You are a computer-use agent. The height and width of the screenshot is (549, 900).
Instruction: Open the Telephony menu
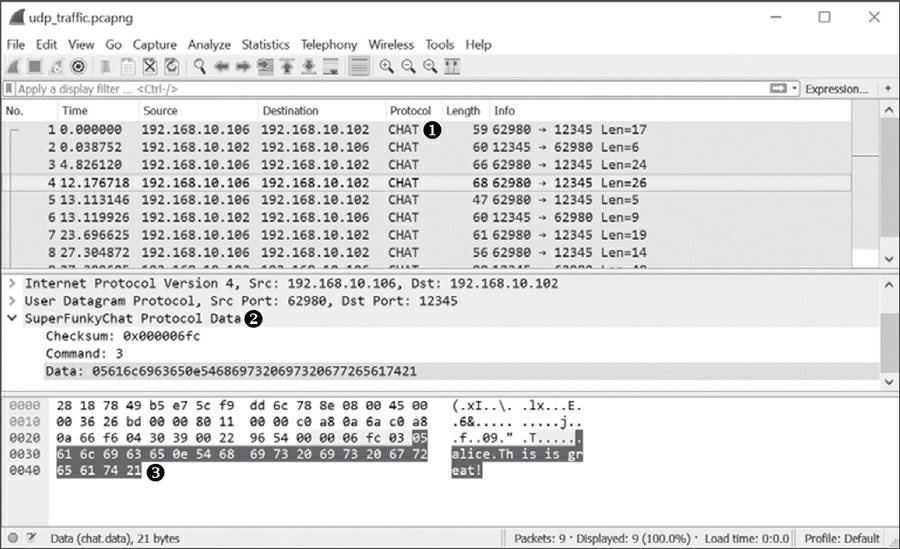coord(329,45)
